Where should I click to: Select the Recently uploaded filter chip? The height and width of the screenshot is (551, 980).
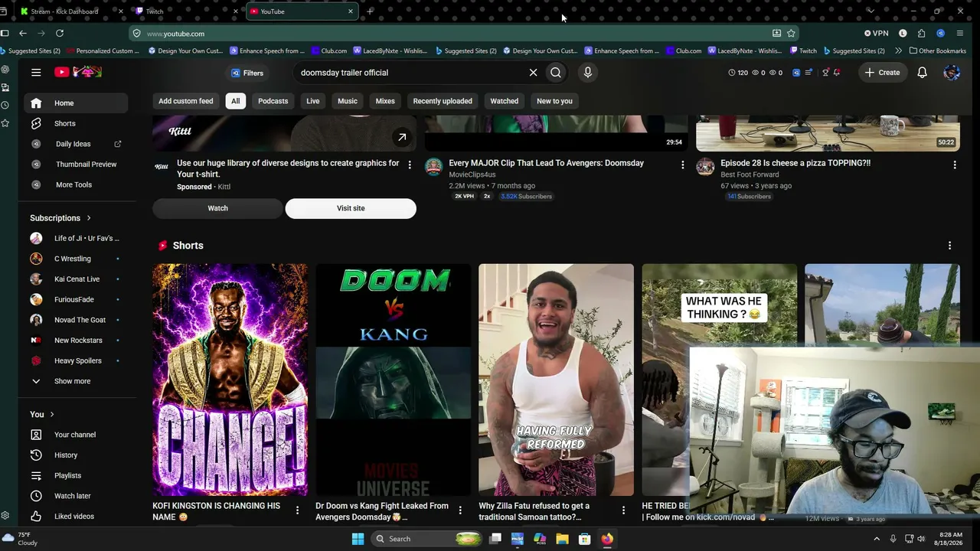pos(443,101)
